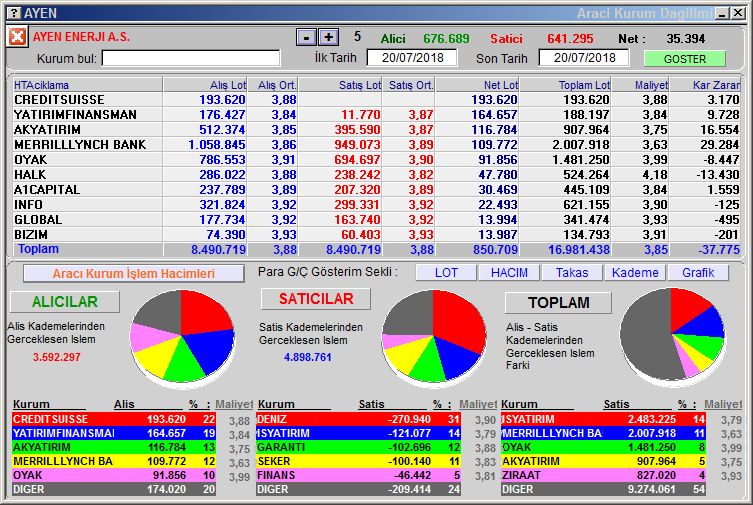753x505 pixels.
Task: Click pink ZIRAAT row in totals list
Action: 603,475
